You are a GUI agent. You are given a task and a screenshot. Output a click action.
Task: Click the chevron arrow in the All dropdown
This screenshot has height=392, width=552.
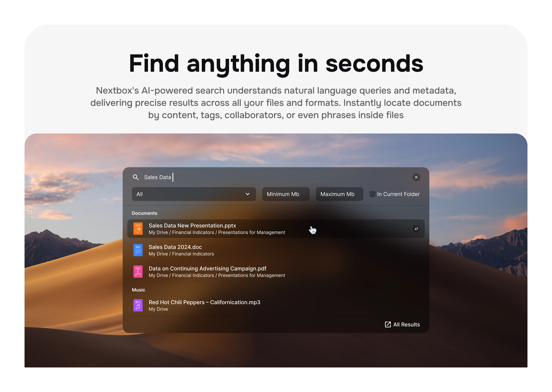point(247,194)
